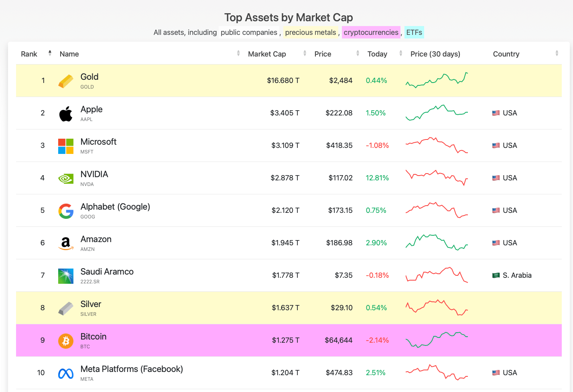The height and width of the screenshot is (392, 573).
Task: Open the Alphabet (Google) name link
Action: point(115,207)
